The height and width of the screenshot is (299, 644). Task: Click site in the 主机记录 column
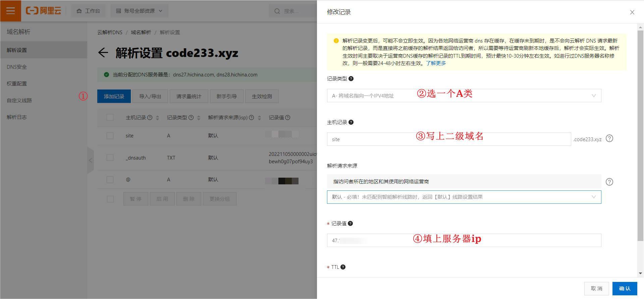tap(129, 135)
